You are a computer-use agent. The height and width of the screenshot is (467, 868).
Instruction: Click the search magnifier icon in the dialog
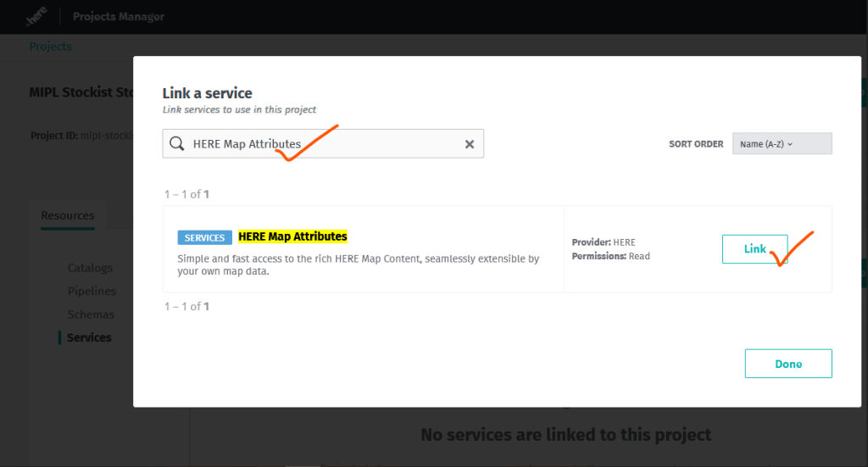(x=176, y=144)
